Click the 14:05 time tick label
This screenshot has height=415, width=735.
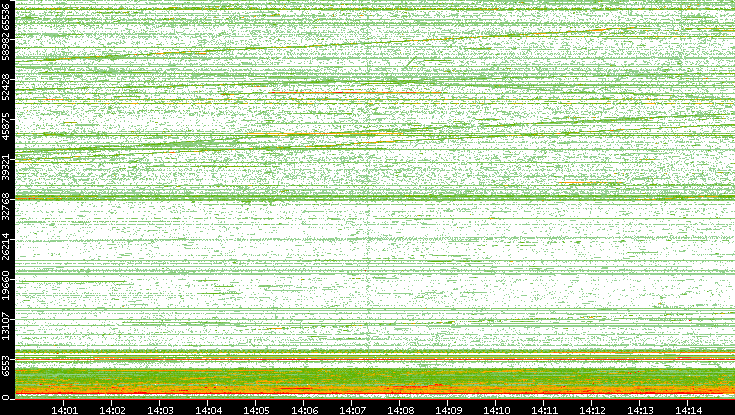tap(256, 411)
